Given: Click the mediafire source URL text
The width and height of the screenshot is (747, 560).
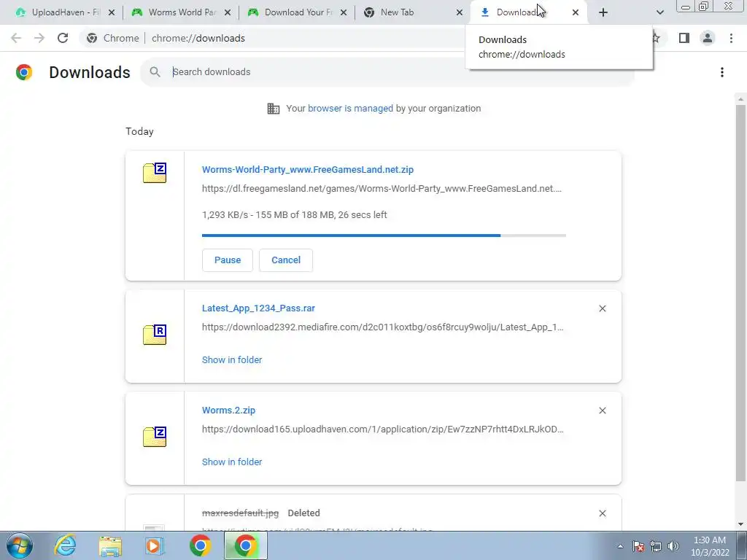Looking at the screenshot, I should click(382, 327).
